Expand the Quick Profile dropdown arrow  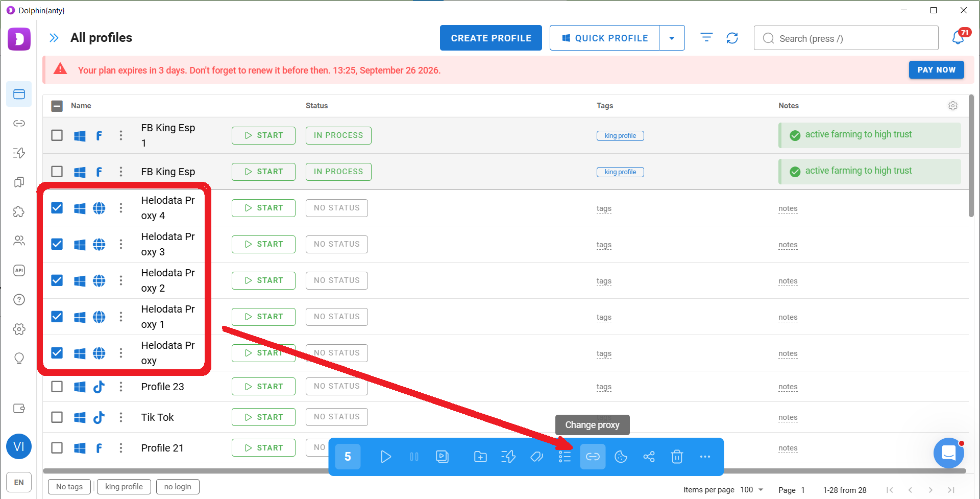[672, 38]
